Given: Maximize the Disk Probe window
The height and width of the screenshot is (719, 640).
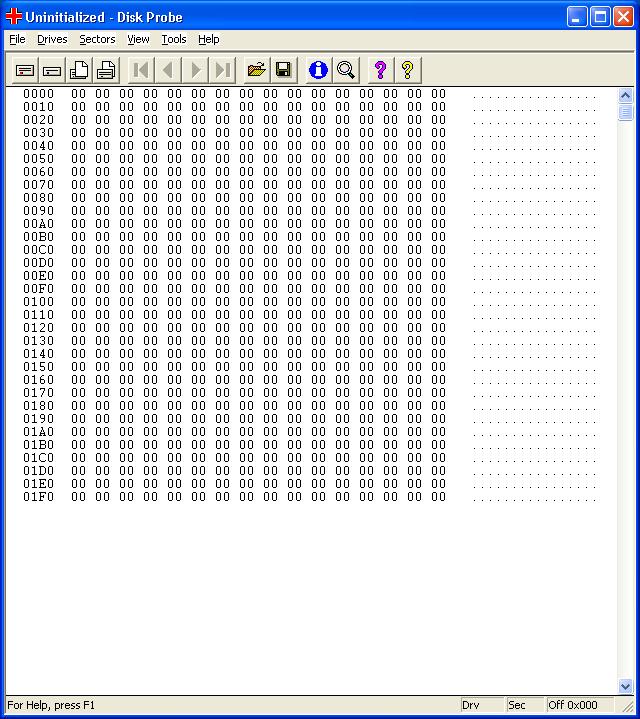Looking at the screenshot, I should click(600, 17).
